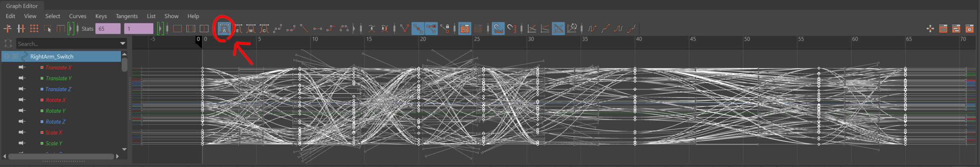Click the Pre-Infinity Cycle With Offset icon
Viewport: 980px width, 167px height.
click(605, 28)
